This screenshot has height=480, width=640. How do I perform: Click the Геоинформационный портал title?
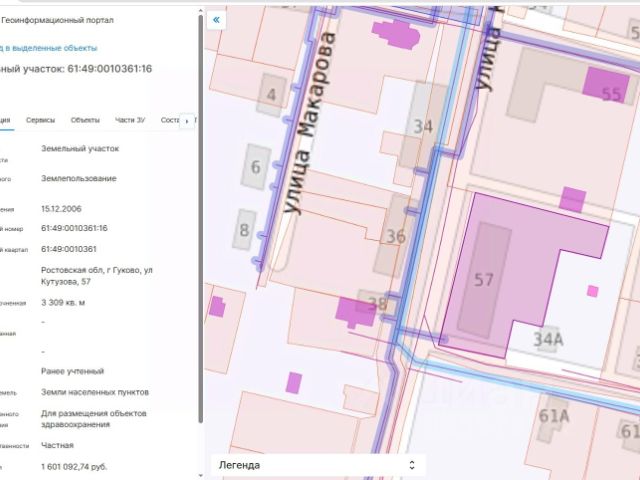[57, 20]
